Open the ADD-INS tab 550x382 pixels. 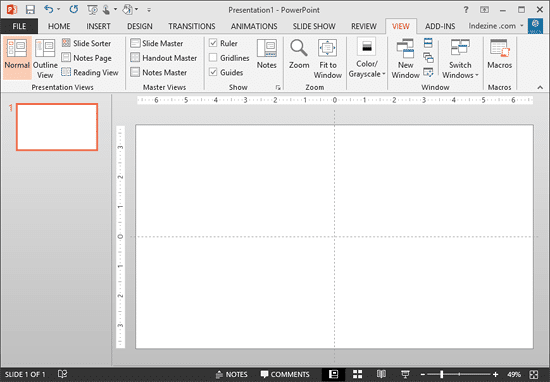pyautogui.click(x=440, y=26)
